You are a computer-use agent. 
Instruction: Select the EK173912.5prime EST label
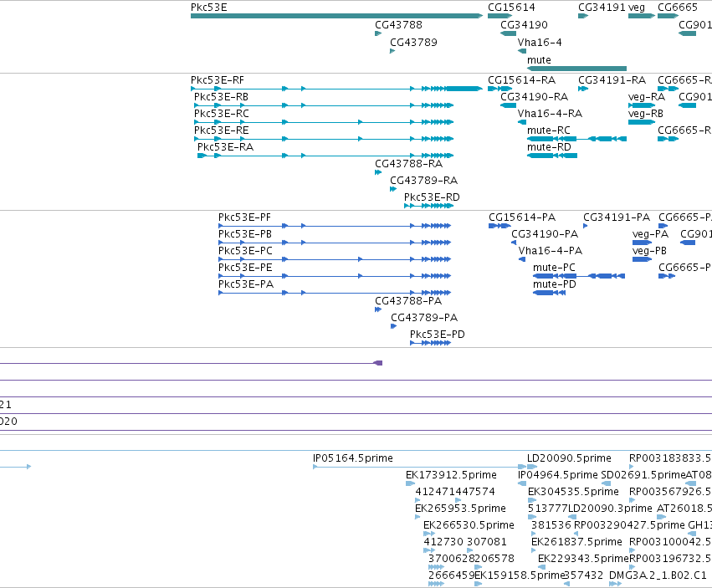[451, 475]
